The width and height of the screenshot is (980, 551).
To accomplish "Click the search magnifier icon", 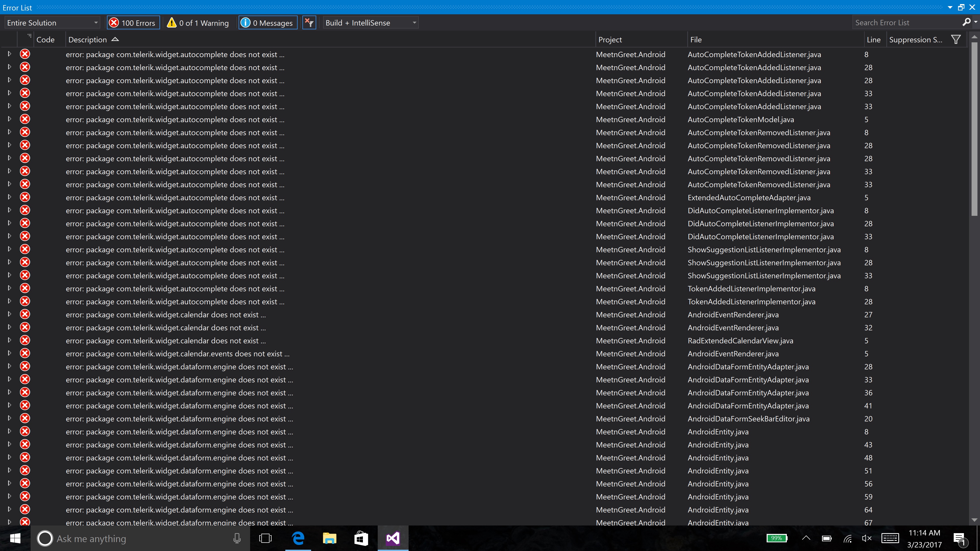I will 966,22.
